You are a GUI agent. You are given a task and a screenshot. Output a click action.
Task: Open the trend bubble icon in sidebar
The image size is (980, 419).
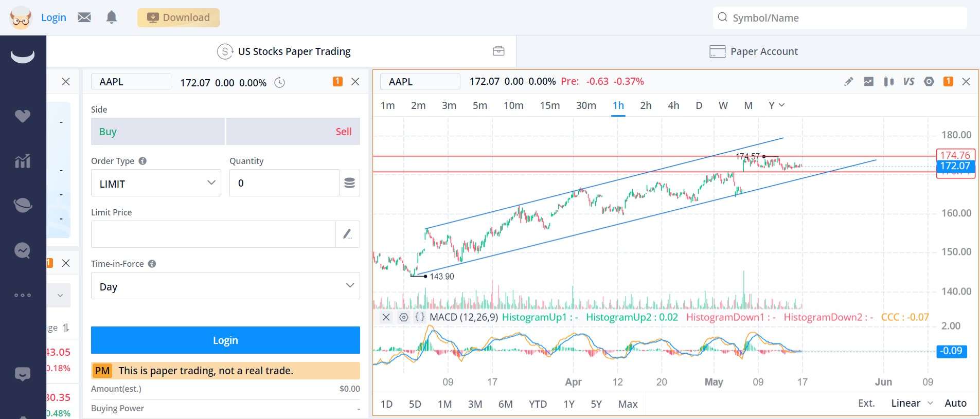click(23, 250)
